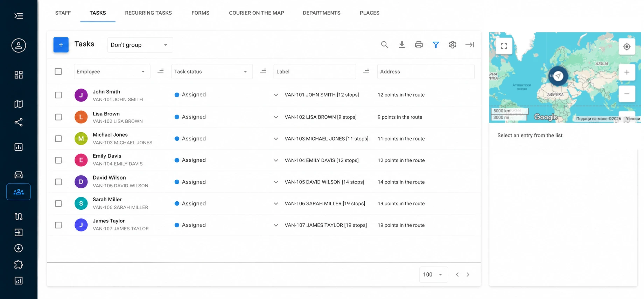Switch to the FORMS tab
Viewport: 644px width, 299px height.
200,13
